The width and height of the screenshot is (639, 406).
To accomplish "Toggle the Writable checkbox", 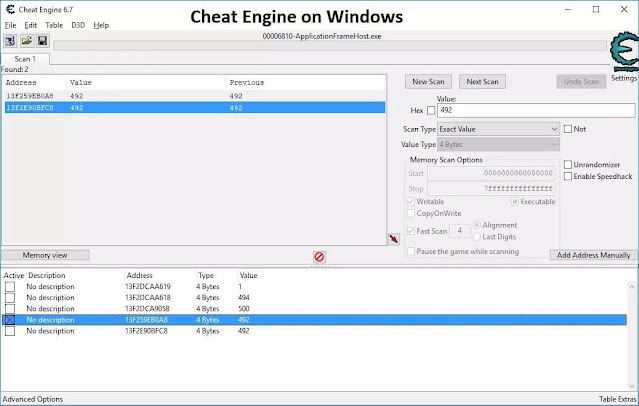I will (411, 202).
